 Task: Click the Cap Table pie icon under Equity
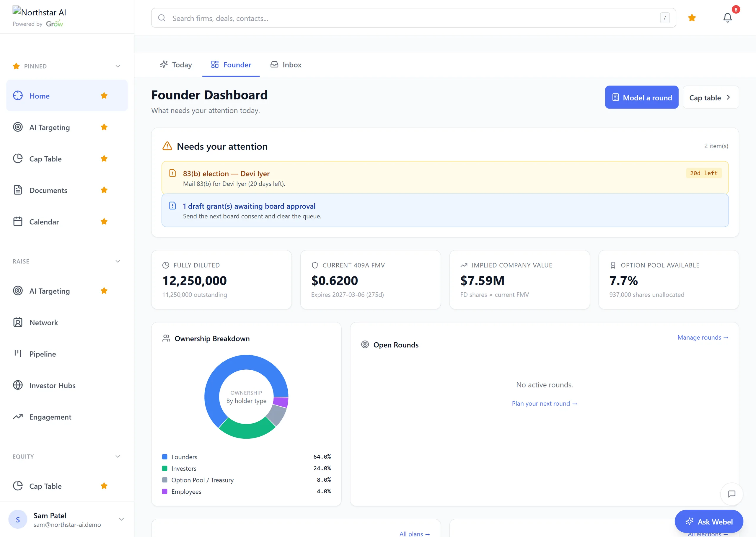(x=18, y=486)
